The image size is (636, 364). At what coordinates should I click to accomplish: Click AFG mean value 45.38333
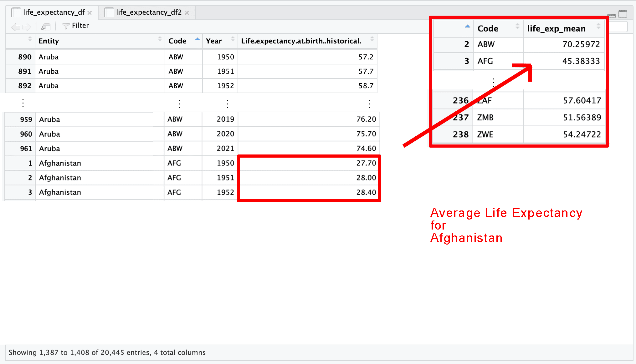coord(581,61)
